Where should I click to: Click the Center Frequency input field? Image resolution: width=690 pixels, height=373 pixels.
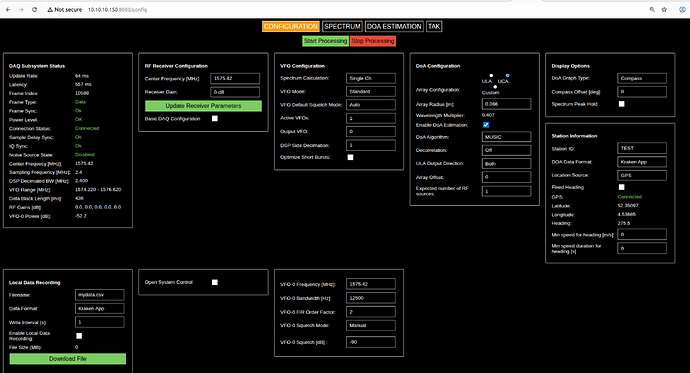point(235,78)
